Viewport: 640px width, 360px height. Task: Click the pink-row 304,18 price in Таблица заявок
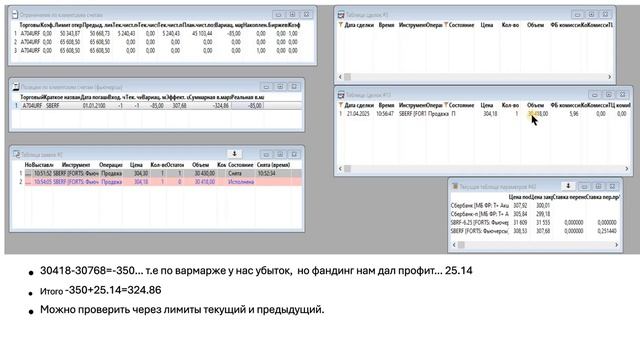tap(141, 182)
